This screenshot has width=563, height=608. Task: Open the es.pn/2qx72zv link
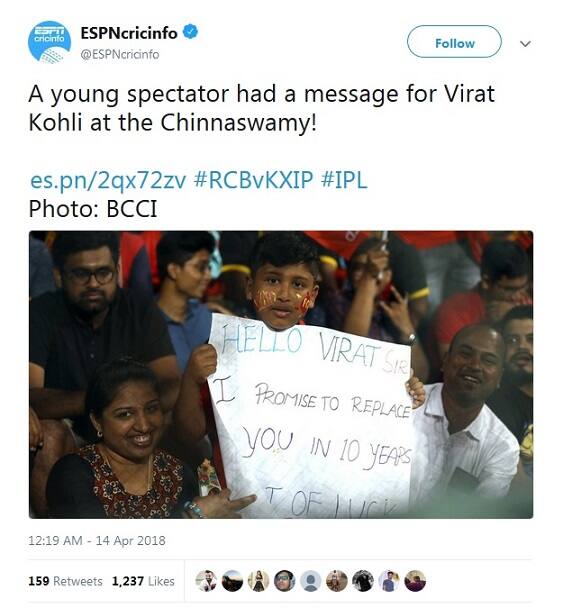coord(108,181)
